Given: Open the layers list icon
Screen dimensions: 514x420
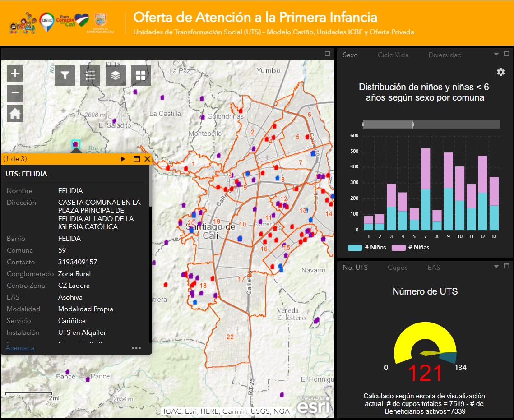Looking at the screenshot, I should pyautogui.click(x=116, y=75).
